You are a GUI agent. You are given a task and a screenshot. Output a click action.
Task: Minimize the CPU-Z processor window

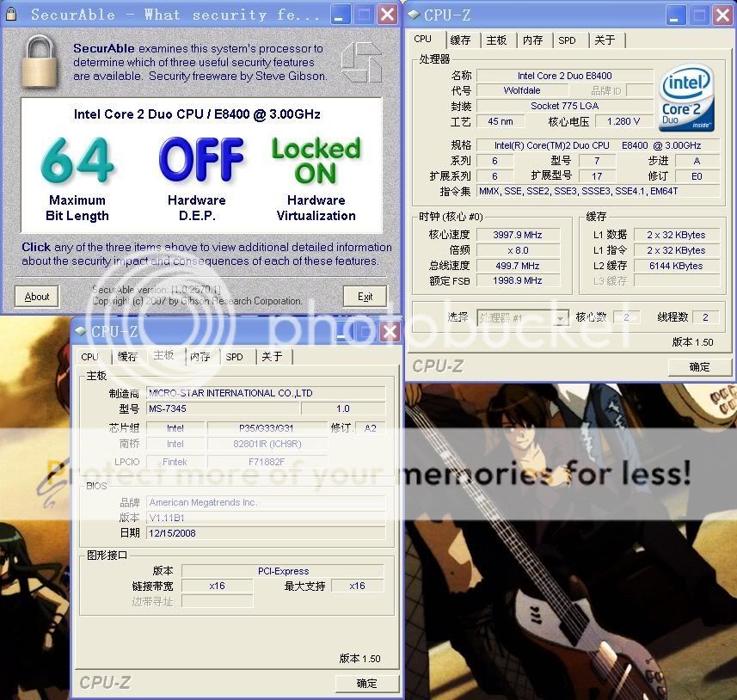click(x=675, y=15)
